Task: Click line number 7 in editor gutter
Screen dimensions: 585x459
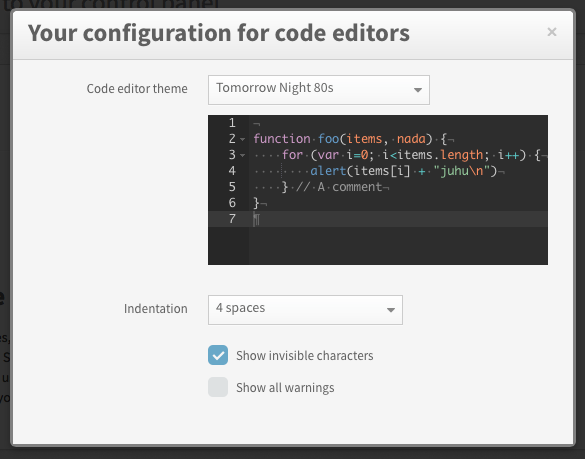Action: (232, 219)
